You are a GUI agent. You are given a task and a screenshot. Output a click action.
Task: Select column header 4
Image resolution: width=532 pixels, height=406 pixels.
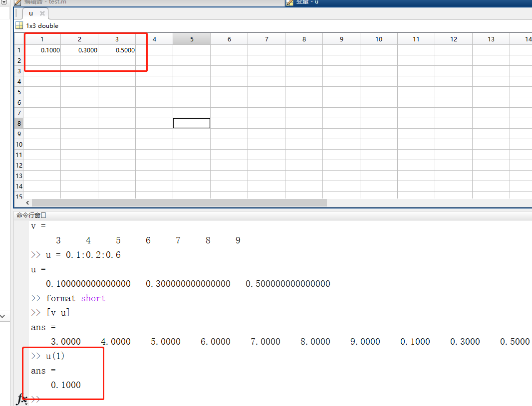tap(154, 39)
